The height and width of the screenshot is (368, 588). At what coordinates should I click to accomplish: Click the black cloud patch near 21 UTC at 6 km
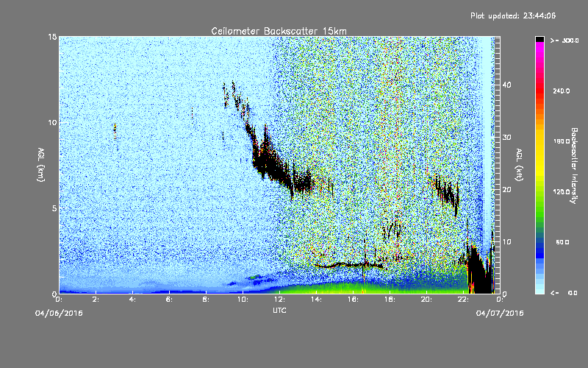(x=447, y=194)
